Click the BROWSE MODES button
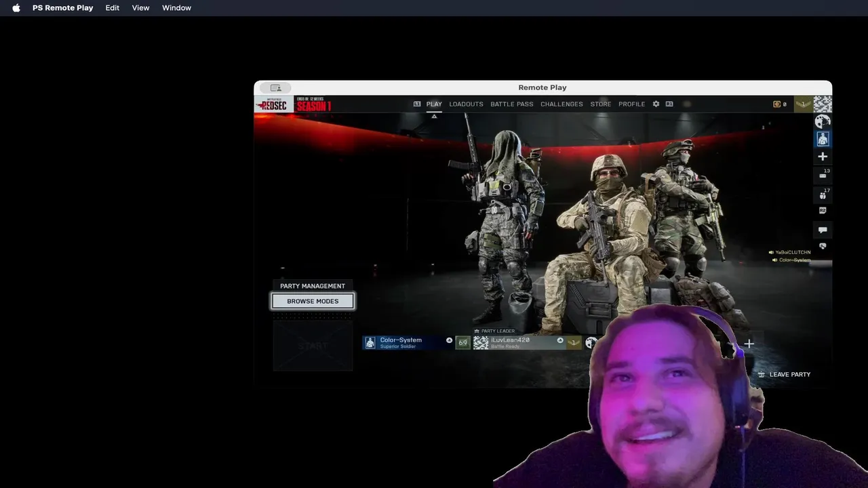This screenshot has height=488, width=868. click(313, 301)
